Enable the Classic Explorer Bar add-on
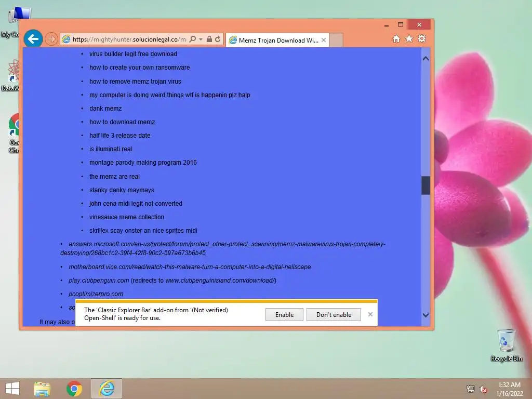532x399 pixels. pyautogui.click(x=284, y=314)
